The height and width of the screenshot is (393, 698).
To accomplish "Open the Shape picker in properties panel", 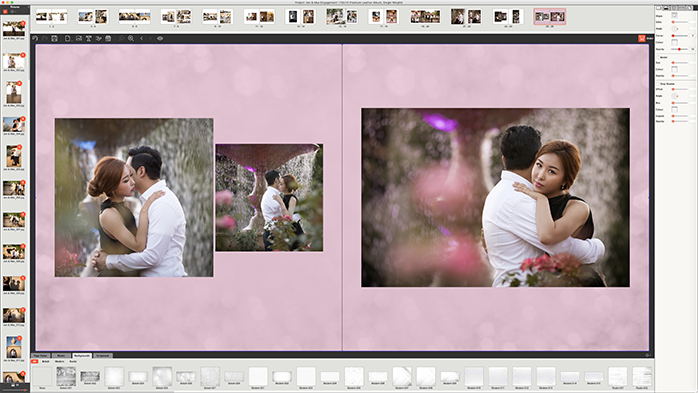I will tap(674, 16).
